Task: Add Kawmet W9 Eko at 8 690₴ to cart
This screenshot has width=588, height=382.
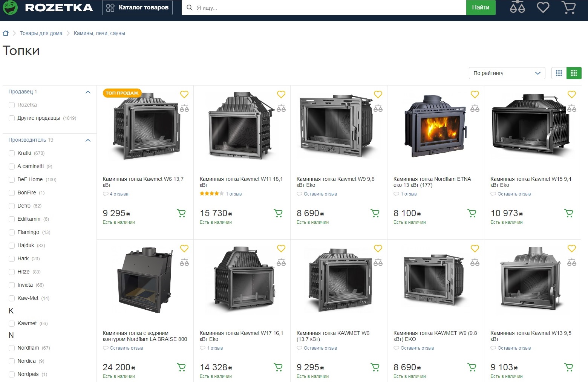Action: (375, 213)
